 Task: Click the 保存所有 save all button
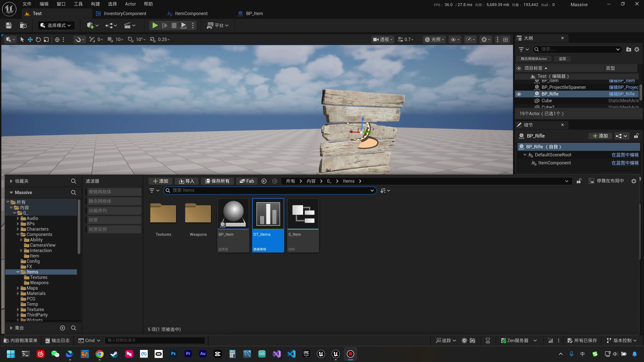217,181
